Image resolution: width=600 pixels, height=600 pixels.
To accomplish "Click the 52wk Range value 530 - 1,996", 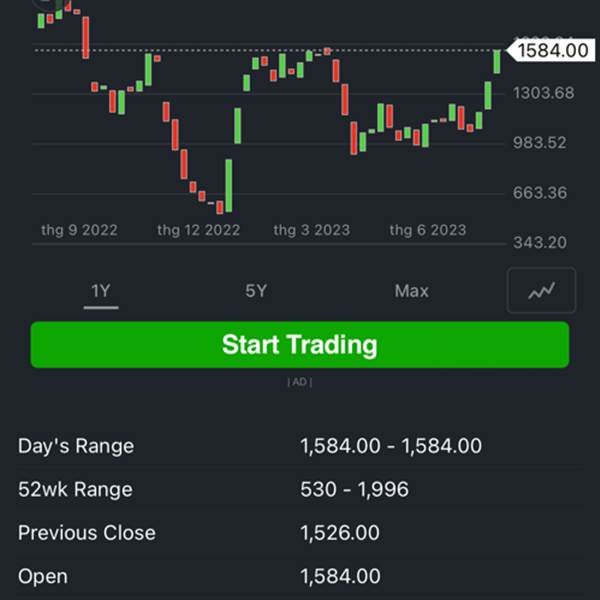I will pyautogui.click(x=354, y=489).
